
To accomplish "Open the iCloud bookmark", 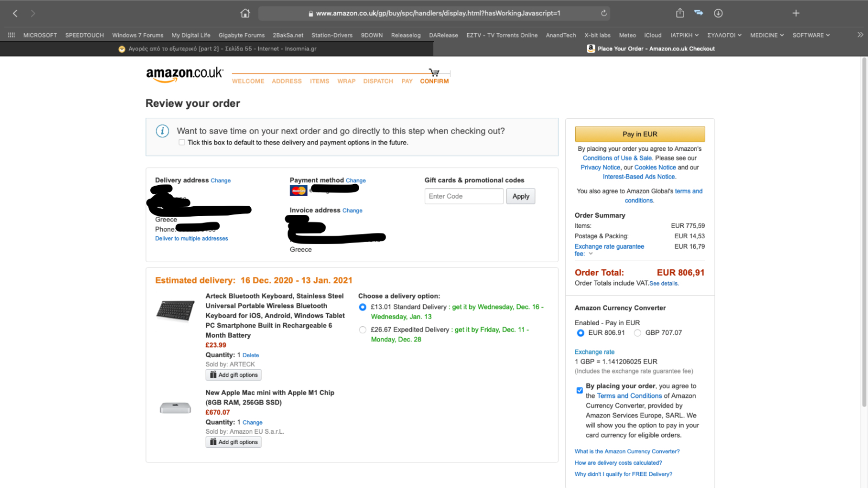I will click(653, 35).
